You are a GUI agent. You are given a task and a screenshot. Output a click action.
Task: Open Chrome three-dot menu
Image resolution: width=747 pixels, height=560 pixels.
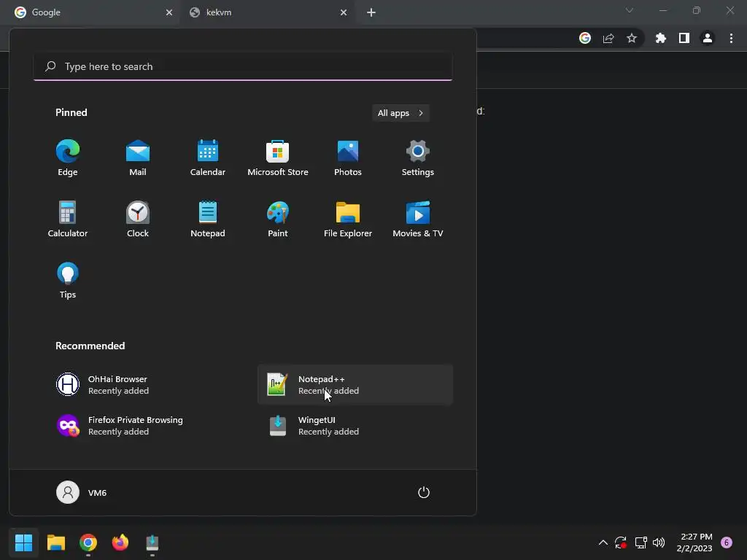pos(731,38)
